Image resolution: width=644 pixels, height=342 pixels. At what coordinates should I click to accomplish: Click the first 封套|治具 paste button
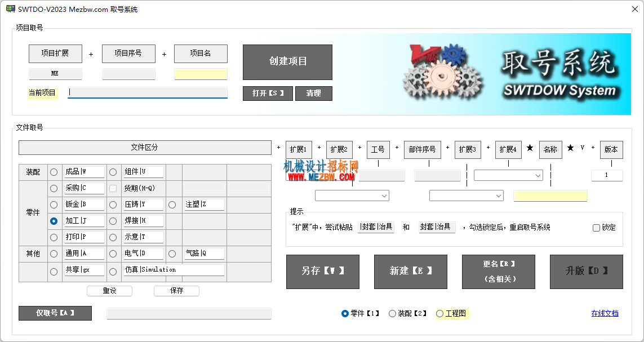376,227
